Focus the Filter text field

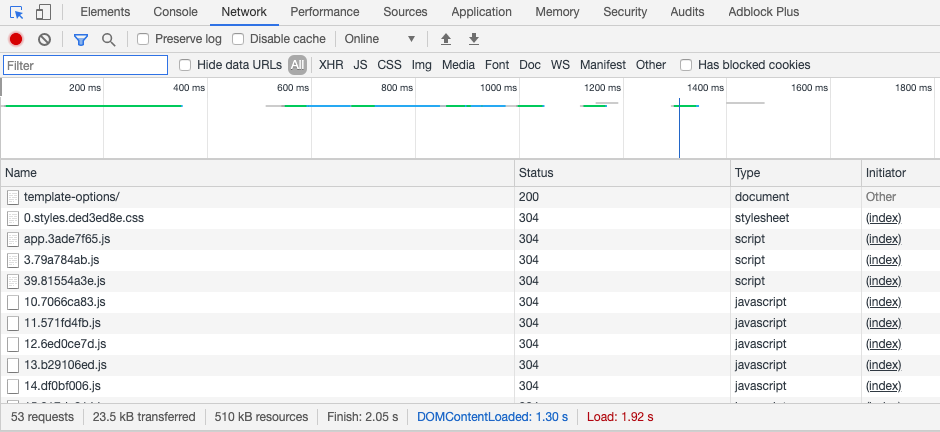click(85, 65)
